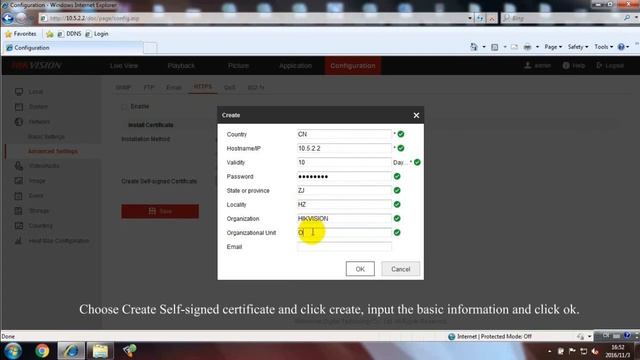
Task: Open the Favorites star button
Action: tap(20, 34)
